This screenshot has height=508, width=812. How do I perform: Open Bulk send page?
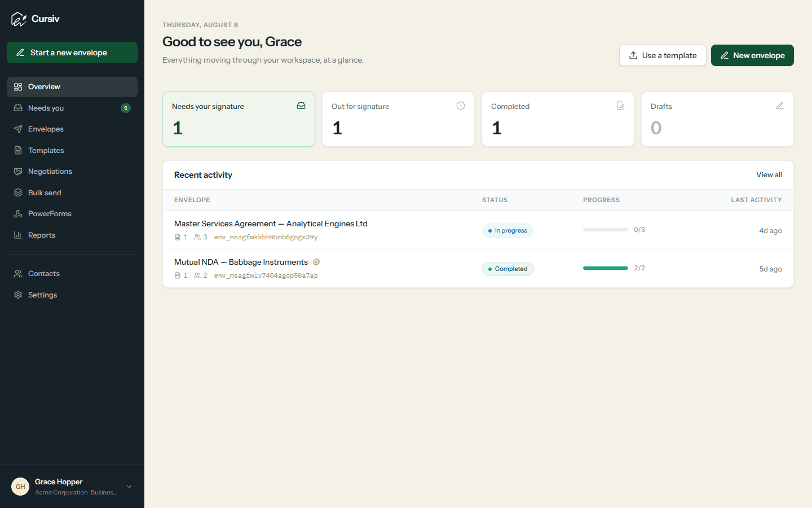pyautogui.click(x=72, y=192)
